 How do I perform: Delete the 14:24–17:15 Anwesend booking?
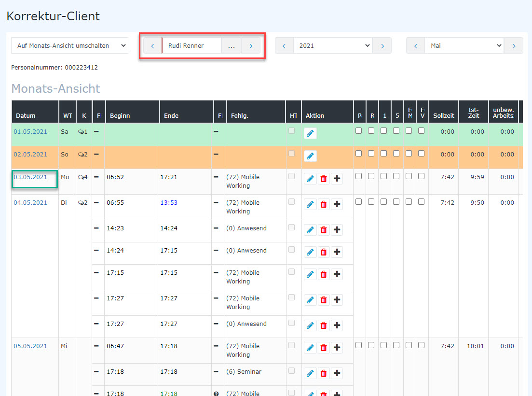point(324,252)
